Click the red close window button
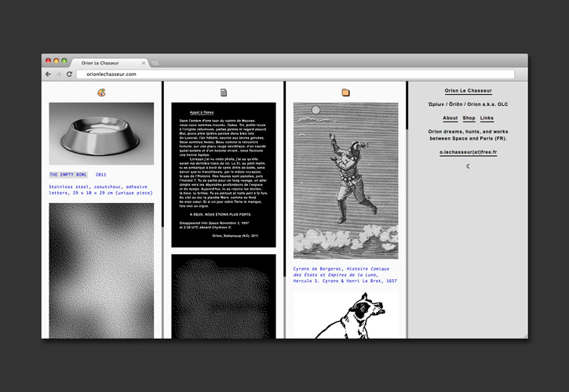Screen dimensions: 569x392 (x=48, y=60)
